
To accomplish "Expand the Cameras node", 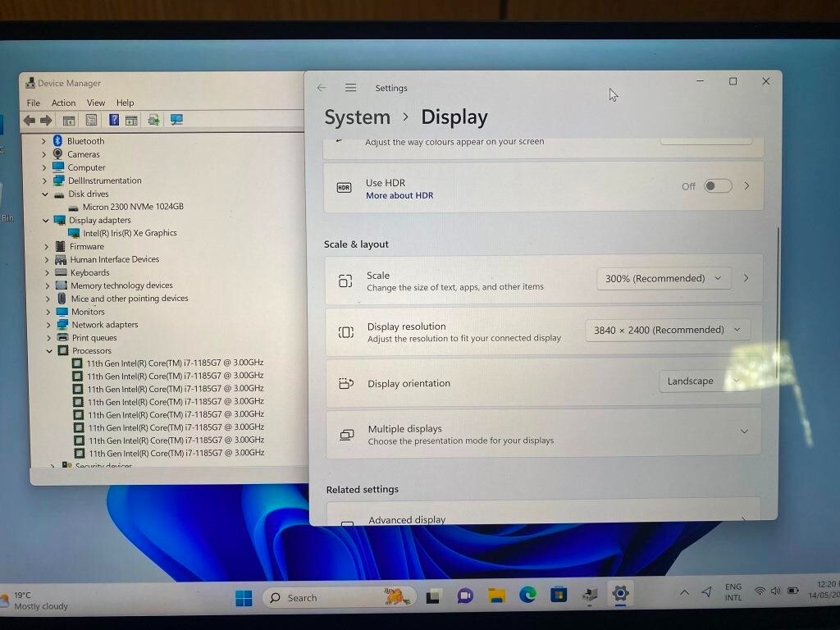I will pyautogui.click(x=44, y=154).
